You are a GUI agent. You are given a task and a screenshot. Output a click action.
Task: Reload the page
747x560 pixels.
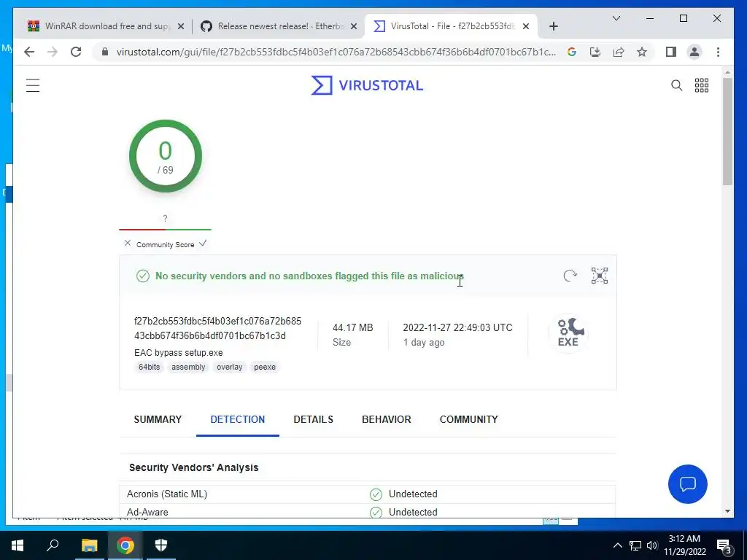pyautogui.click(x=76, y=52)
